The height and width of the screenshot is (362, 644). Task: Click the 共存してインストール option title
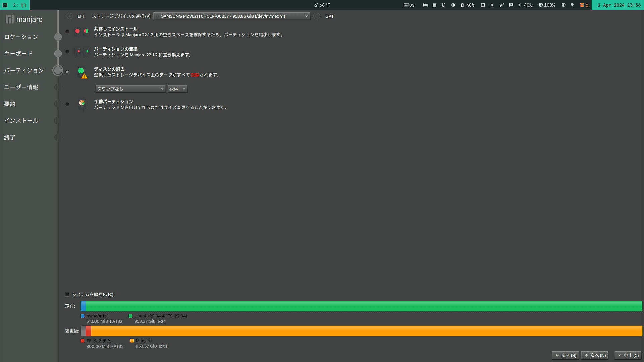116,29
